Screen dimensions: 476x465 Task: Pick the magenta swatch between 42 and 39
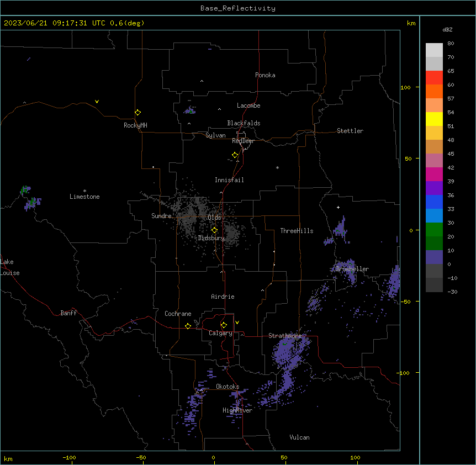434,174
